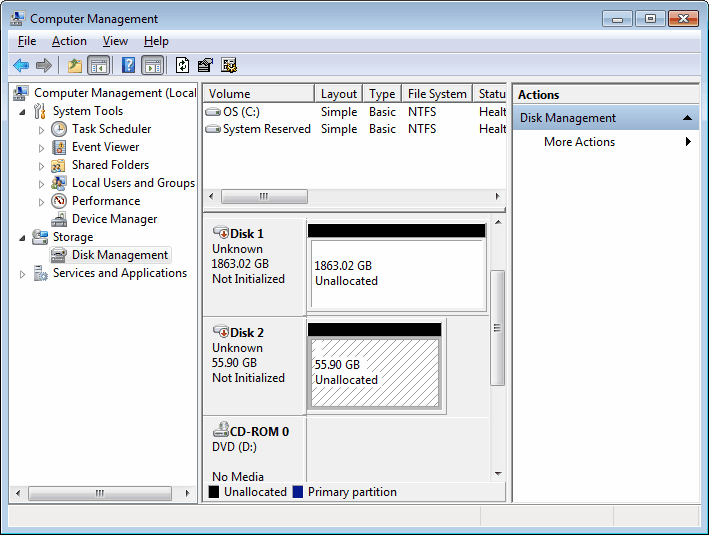Click the disk view vertical scrollbar thumb

(497, 328)
